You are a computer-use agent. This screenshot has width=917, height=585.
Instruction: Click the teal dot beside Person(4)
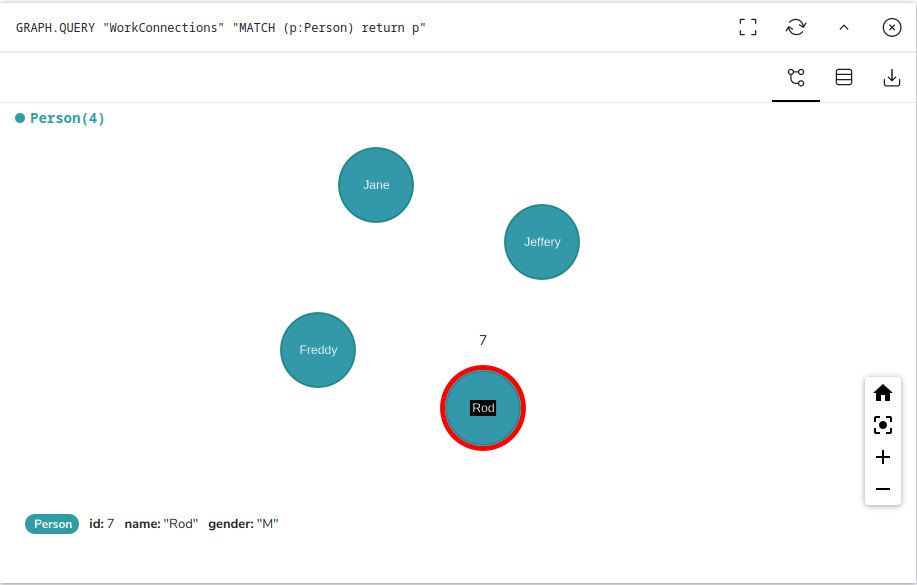pyautogui.click(x=20, y=118)
